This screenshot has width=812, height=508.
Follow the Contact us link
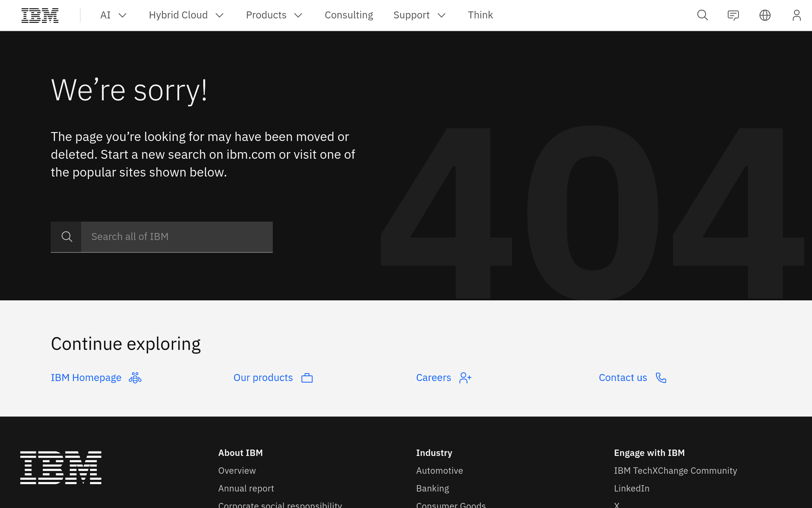click(x=623, y=378)
